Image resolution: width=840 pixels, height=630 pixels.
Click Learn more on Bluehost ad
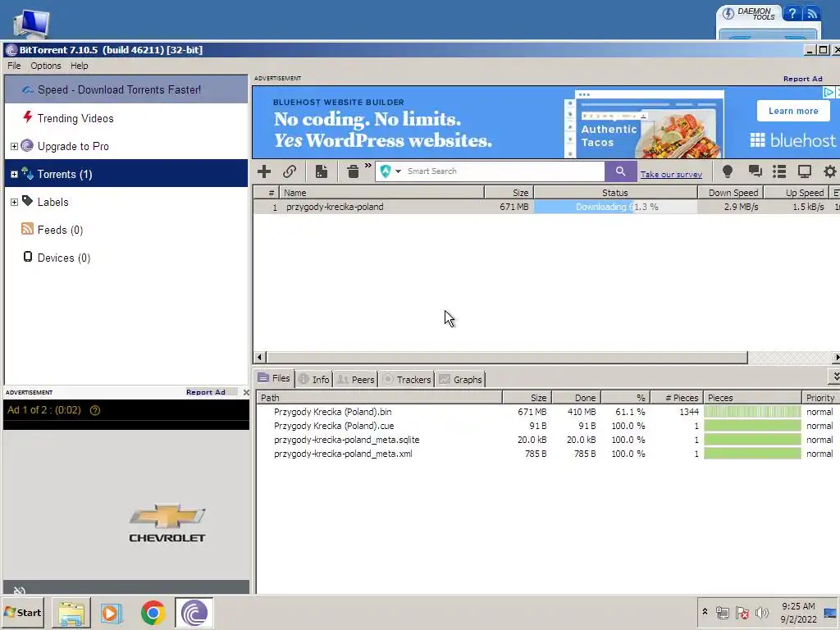click(793, 111)
